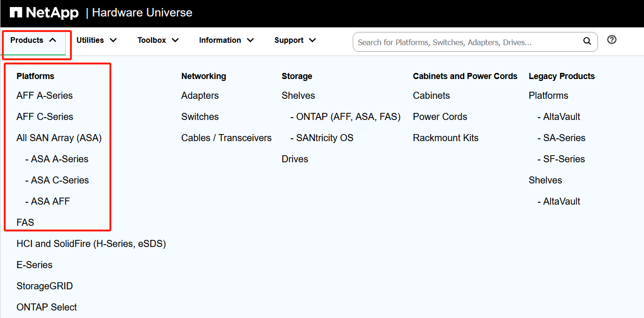This screenshot has height=318, width=644.
Task: Select AFF A-Series platform link
Action: point(45,95)
